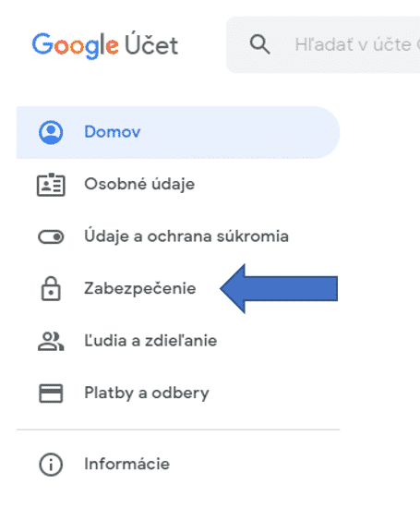Click the people icon for Ľudia a zdieľanie
This screenshot has height=508, width=420.
tap(51, 341)
